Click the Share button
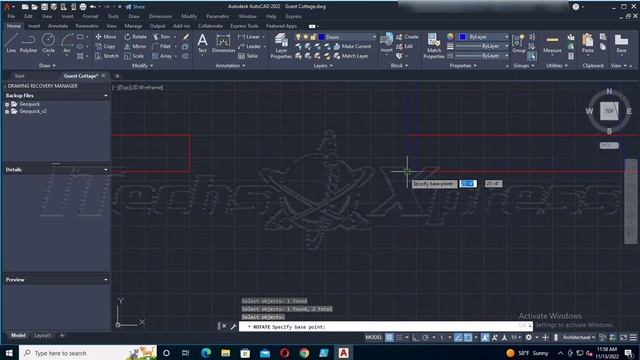640x360 pixels. [135, 7]
